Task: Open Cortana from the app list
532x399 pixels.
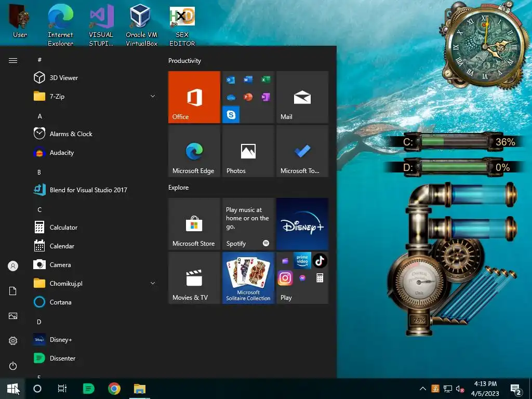Action: point(52,302)
